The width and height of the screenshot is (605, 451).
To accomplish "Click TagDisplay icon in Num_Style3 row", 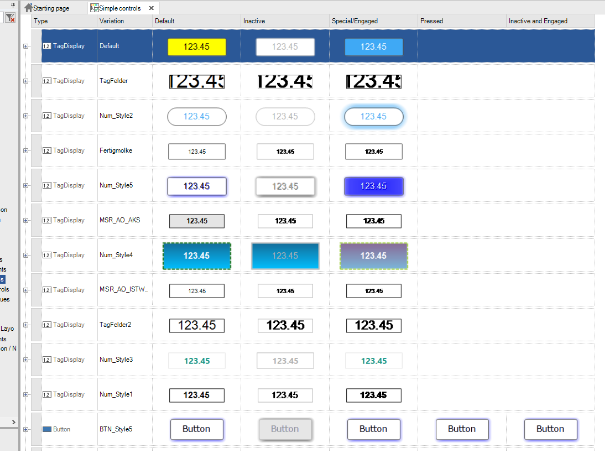I will click(x=47, y=360).
